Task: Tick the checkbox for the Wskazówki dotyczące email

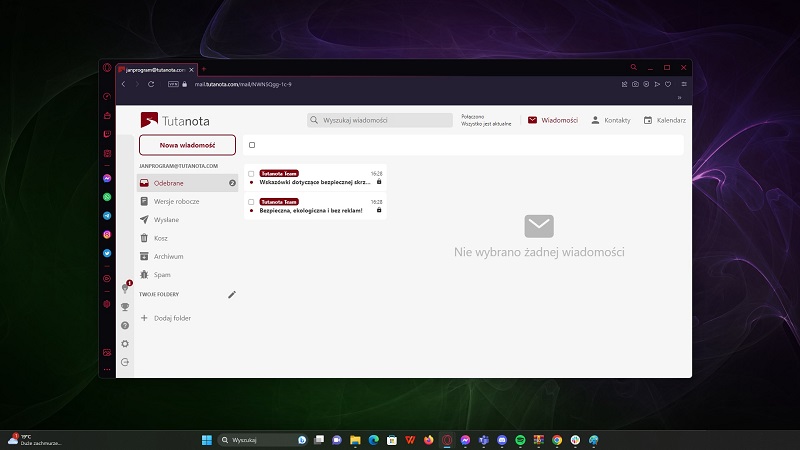Action: (x=251, y=173)
